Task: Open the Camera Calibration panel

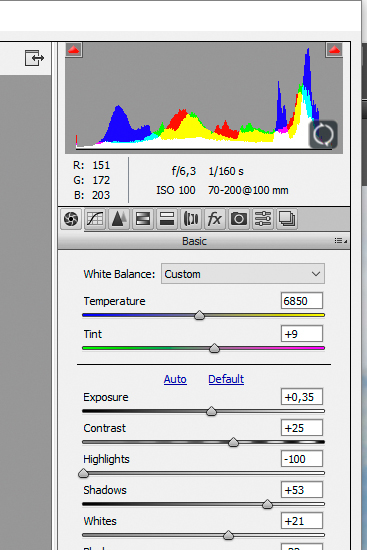Action: (x=239, y=219)
